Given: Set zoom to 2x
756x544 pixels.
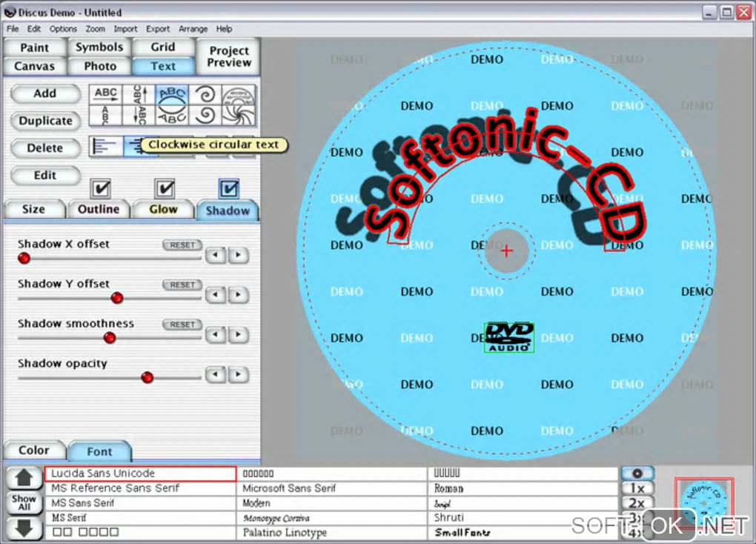Looking at the screenshot, I should (x=637, y=503).
